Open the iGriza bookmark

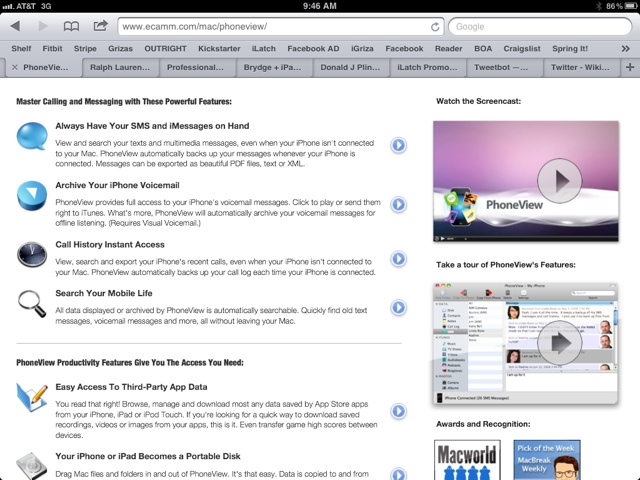[362, 49]
